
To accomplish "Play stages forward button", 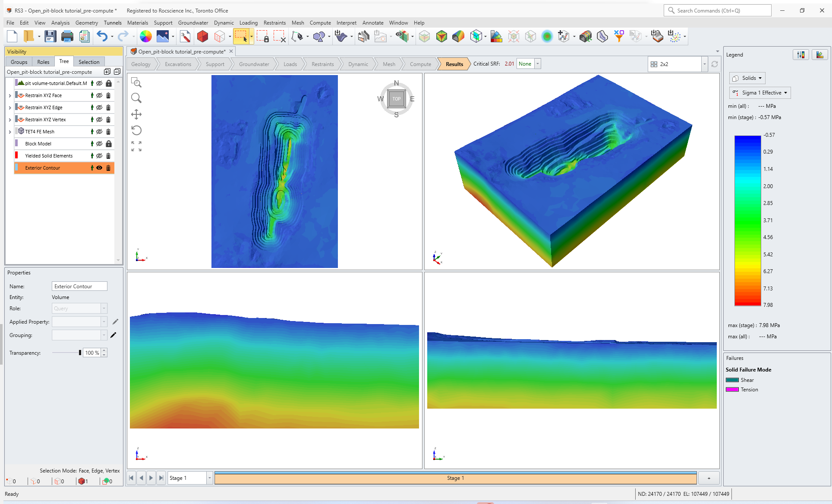I will (x=151, y=478).
